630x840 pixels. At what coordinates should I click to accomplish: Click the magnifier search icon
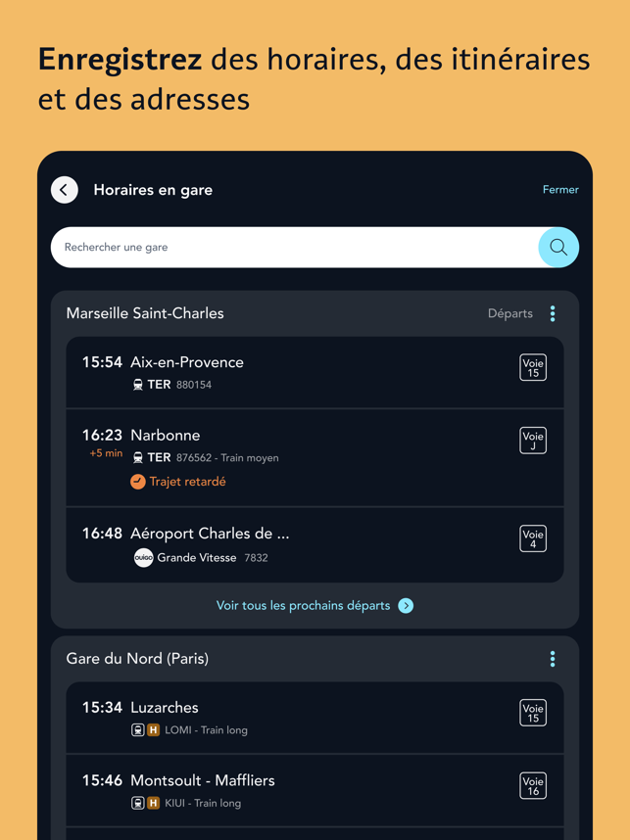[x=558, y=247]
